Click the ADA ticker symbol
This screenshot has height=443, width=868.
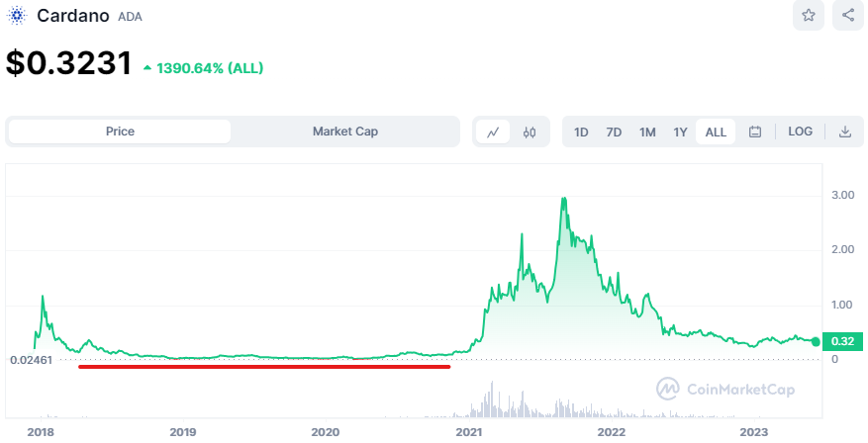click(x=130, y=17)
